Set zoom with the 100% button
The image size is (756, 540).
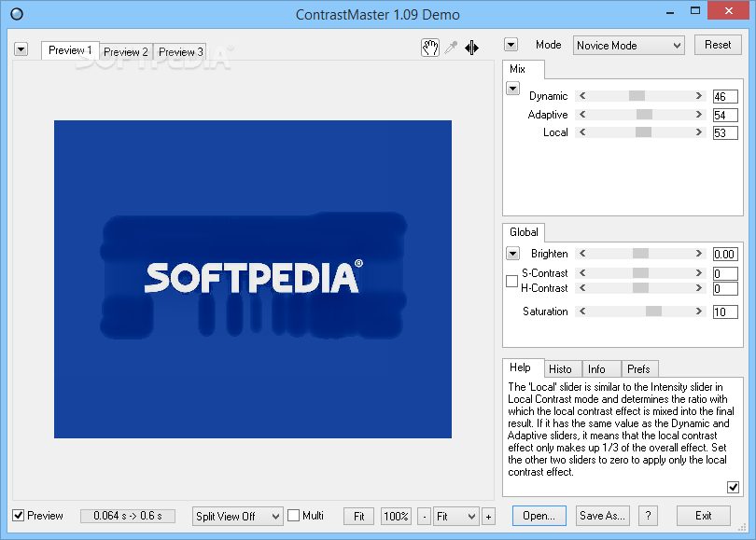click(396, 517)
